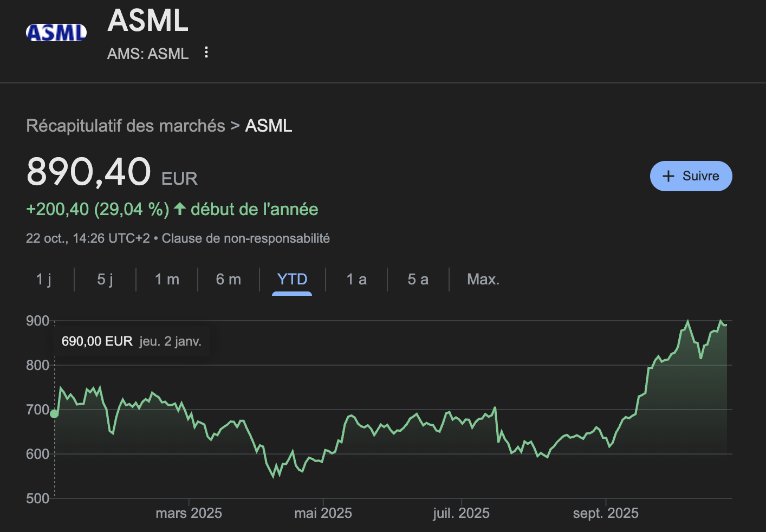Viewport: 766px width, 532px height.
Task: Open the Clause de non-responsabilité link
Action: click(x=246, y=238)
